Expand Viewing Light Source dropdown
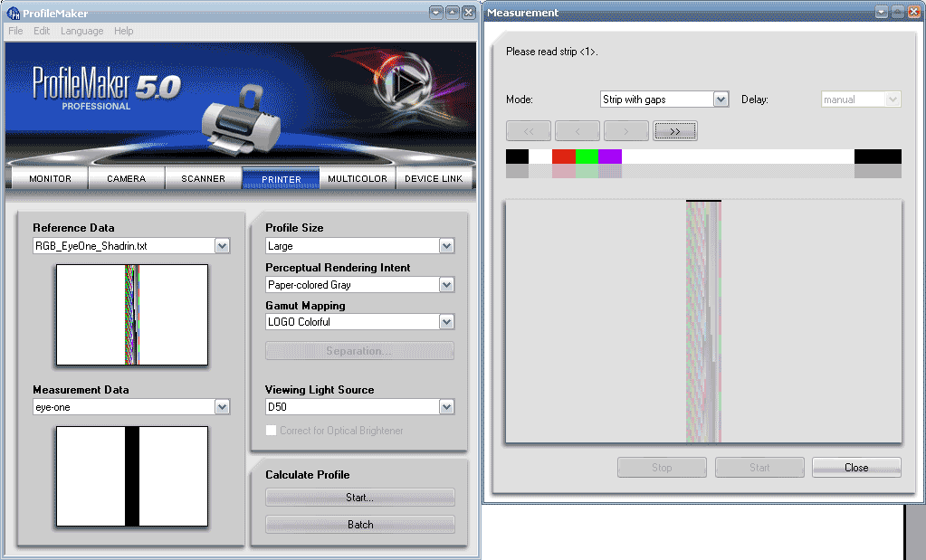Image resolution: width=926 pixels, height=560 pixels. 447,406
